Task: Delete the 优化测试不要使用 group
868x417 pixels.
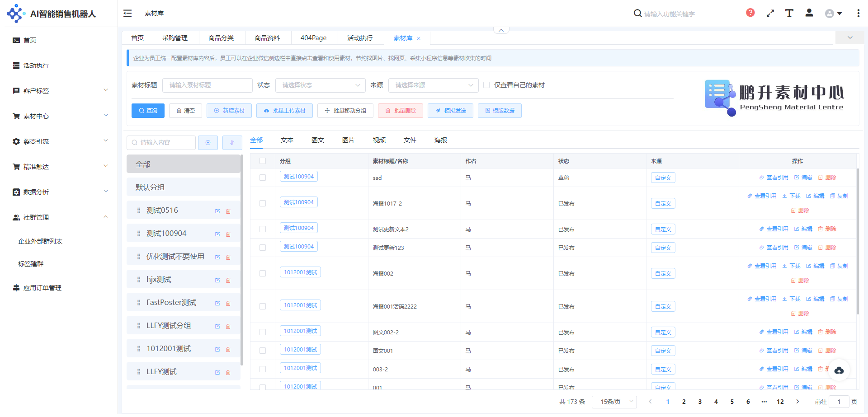Action: click(228, 257)
